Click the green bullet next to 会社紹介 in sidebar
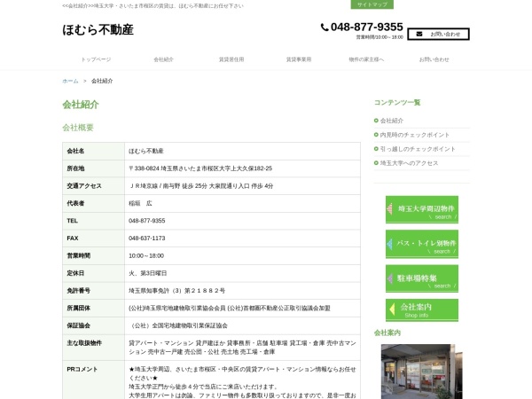 376,121
